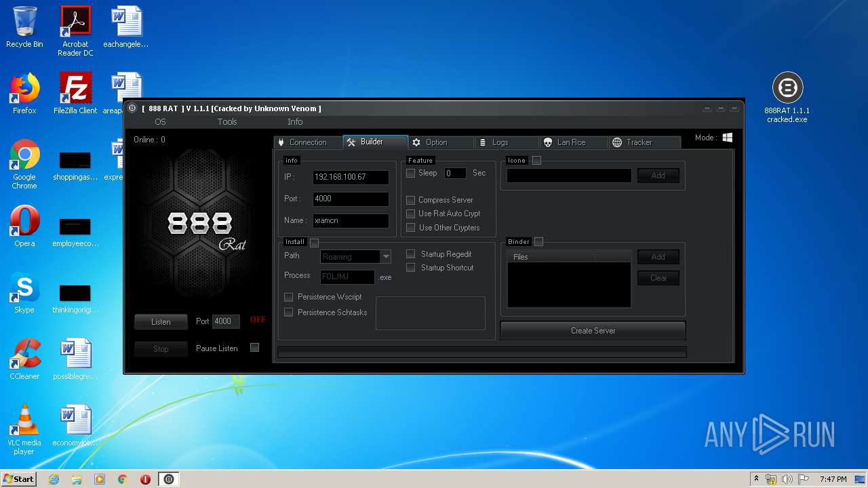Screen dimensions: 868x488
Task: Open Windows Media Player taskbar icon
Action: coord(100,479)
